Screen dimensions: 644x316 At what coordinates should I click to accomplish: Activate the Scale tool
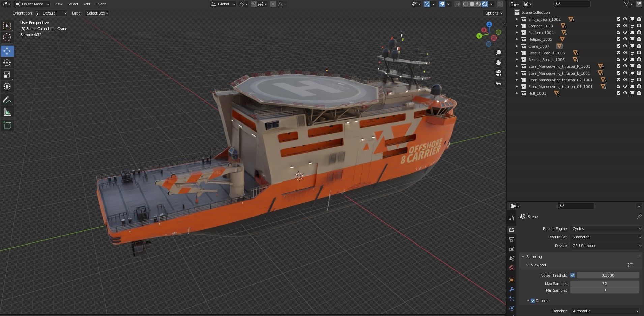click(7, 75)
